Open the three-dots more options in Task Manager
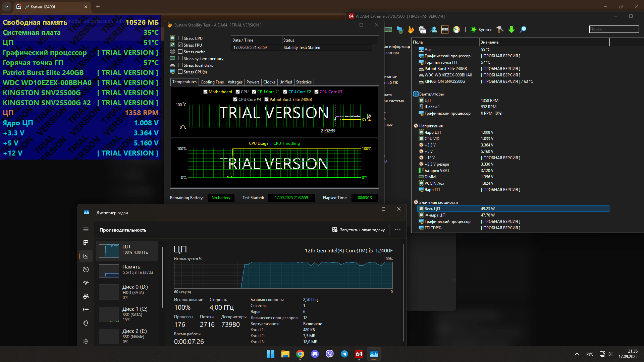Screen dimensions: 644x362 click(x=398, y=230)
